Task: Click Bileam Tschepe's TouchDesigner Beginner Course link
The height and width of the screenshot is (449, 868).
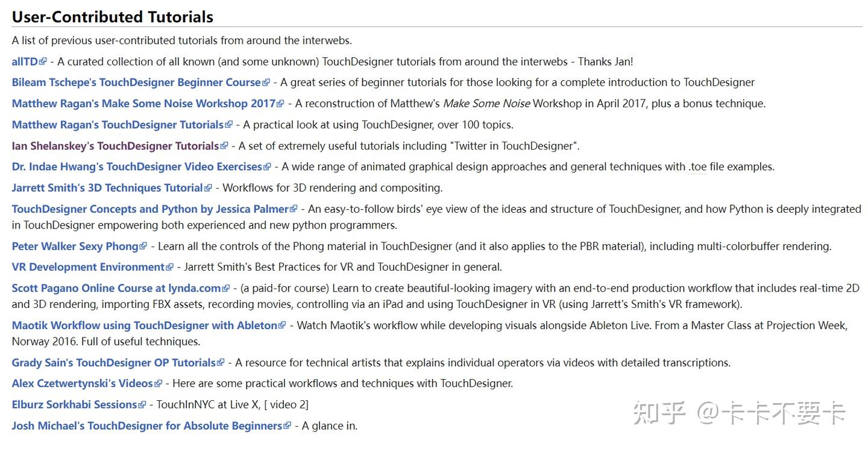Action: [x=136, y=83]
